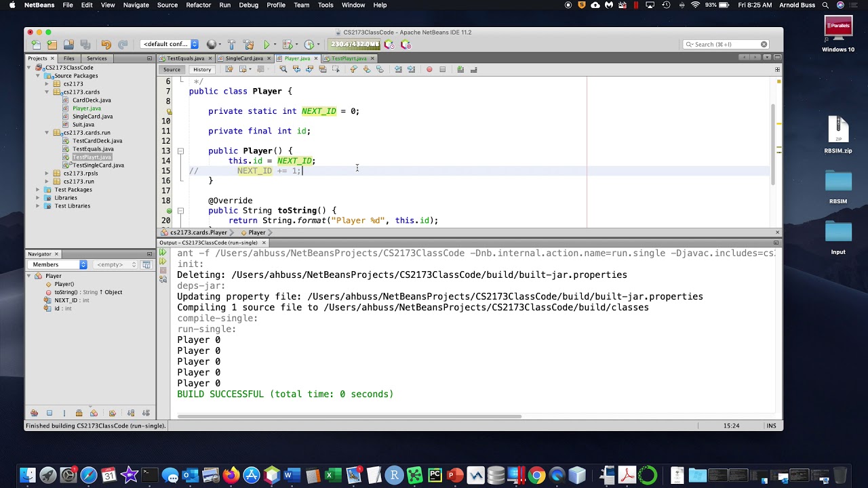
Task: Open the default config dropdown
Action: (170, 45)
